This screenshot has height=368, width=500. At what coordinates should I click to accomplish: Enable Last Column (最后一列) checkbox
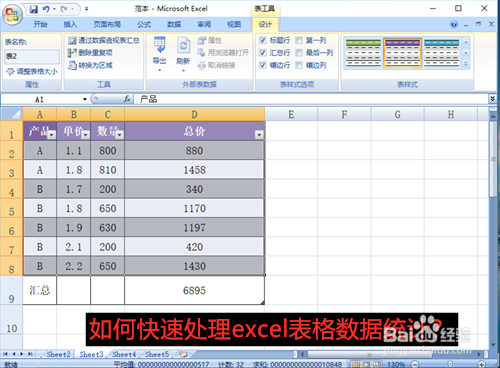pos(299,53)
